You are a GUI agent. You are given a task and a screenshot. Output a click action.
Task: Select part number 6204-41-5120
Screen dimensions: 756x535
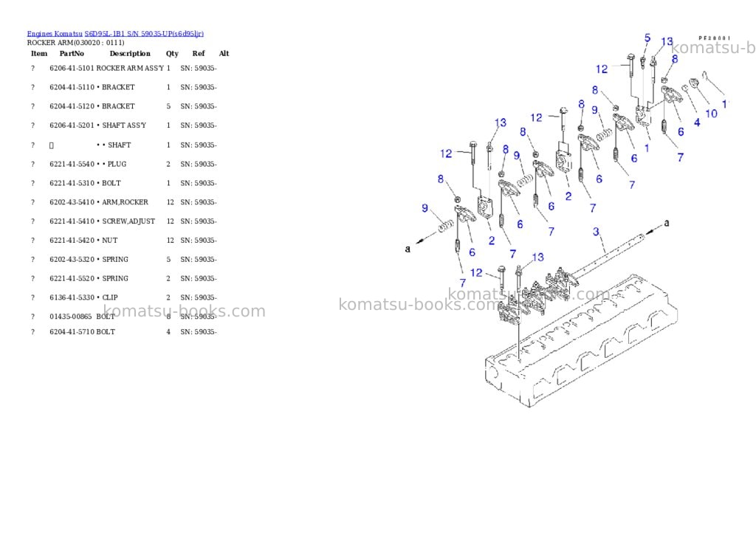72,106
